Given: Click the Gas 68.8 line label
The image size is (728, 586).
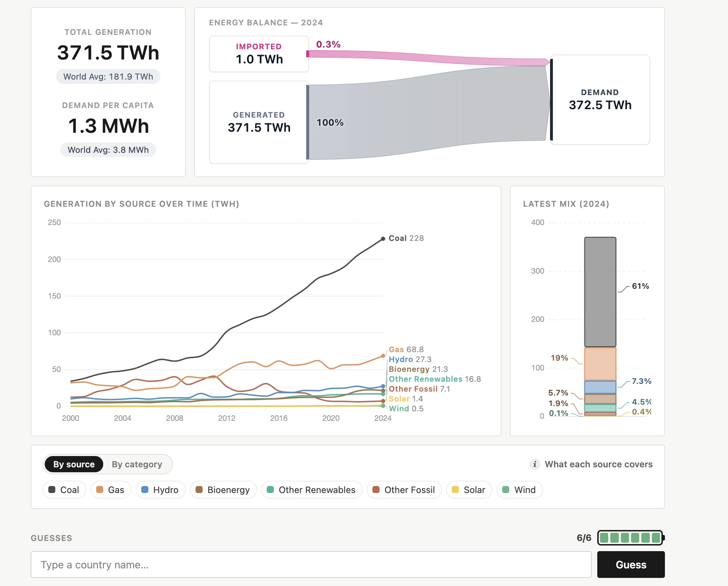Looking at the screenshot, I should [406, 349].
